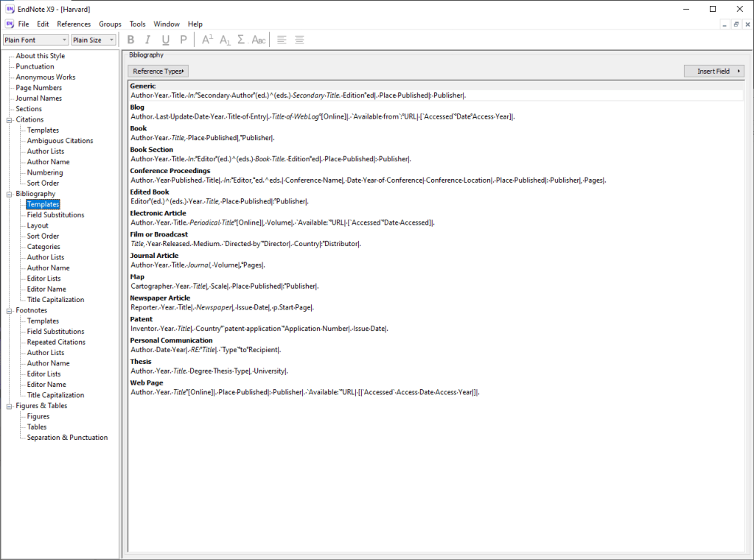Click the Sigma symbol font icon
Viewport: 754px width, 560px height.
(x=242, y=40)
